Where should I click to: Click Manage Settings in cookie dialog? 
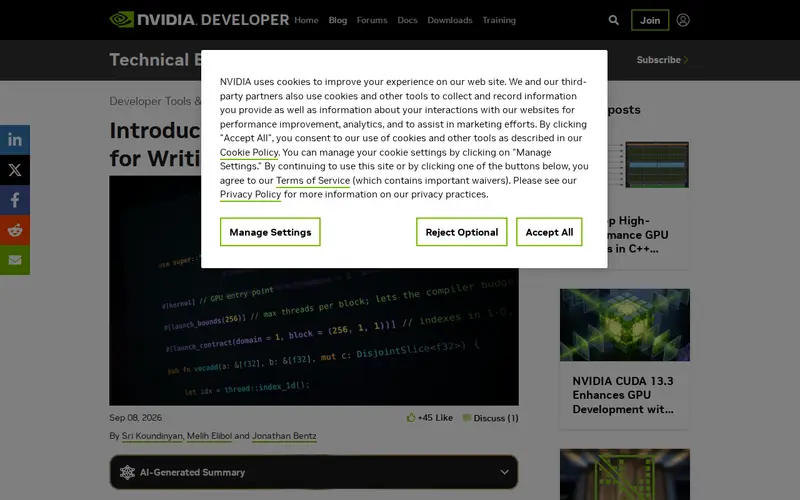(x=270, y=232)
